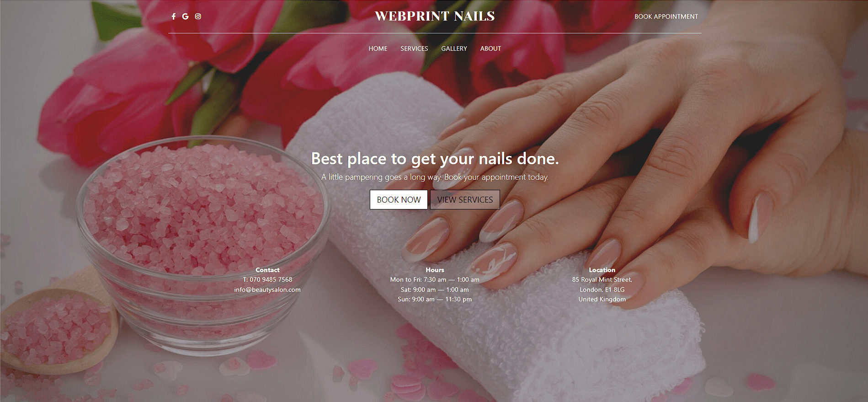Click the Book Now button
Image resolution: width=868 pixels, height=402 pixels.
pos(399,200)
